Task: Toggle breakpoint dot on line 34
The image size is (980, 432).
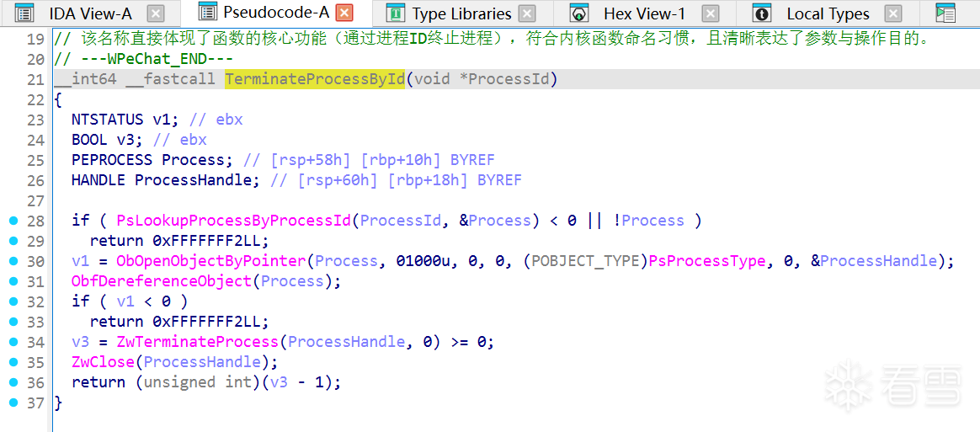Action: pyautogui.click(x=15, y=342)
